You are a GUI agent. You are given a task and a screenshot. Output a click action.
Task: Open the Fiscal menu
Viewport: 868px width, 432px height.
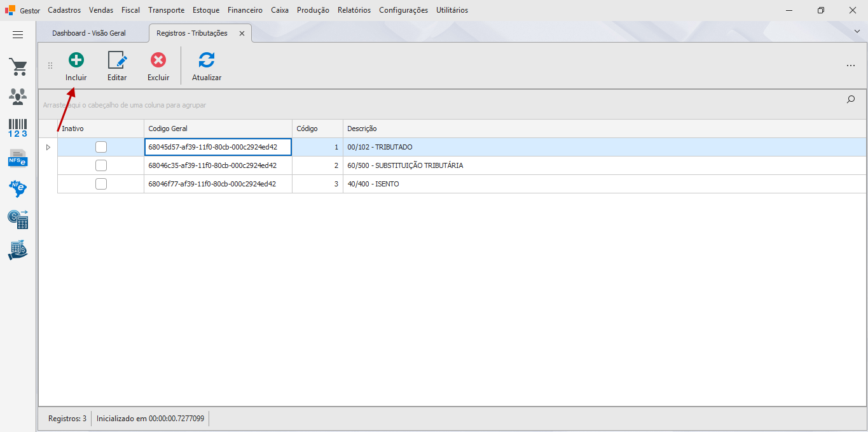pyautogui.click(x=131, y=10)
